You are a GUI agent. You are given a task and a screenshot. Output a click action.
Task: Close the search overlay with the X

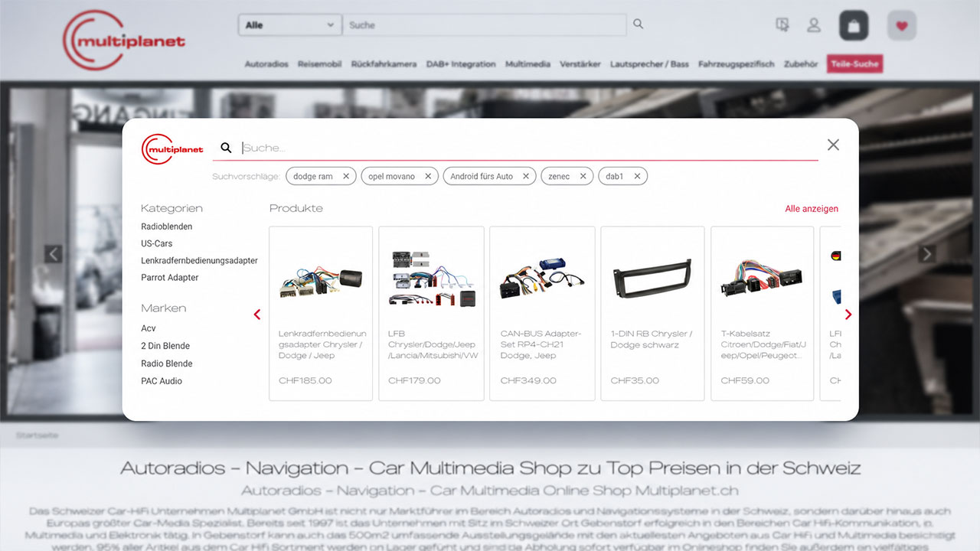833,145
